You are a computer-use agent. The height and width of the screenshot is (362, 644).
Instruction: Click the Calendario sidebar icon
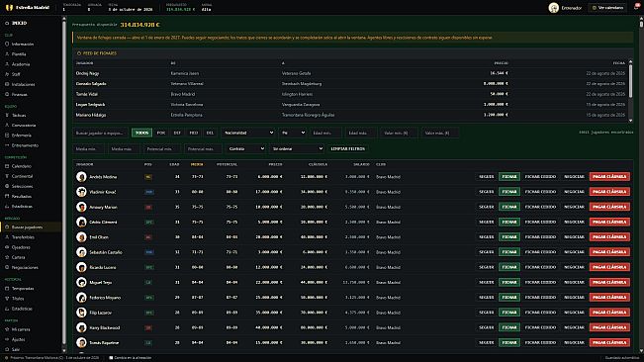[x=7, y=166]
